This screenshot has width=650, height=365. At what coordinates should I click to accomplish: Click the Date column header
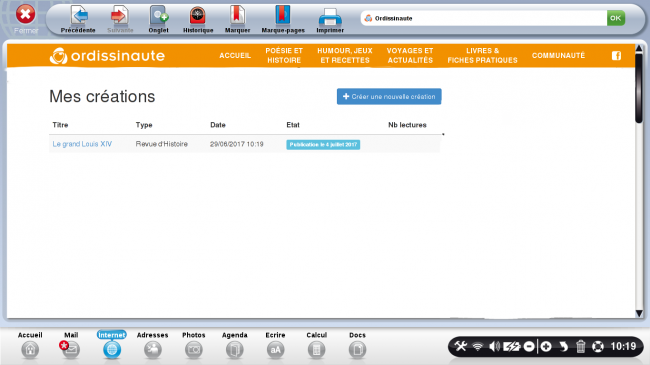(218, 125)
